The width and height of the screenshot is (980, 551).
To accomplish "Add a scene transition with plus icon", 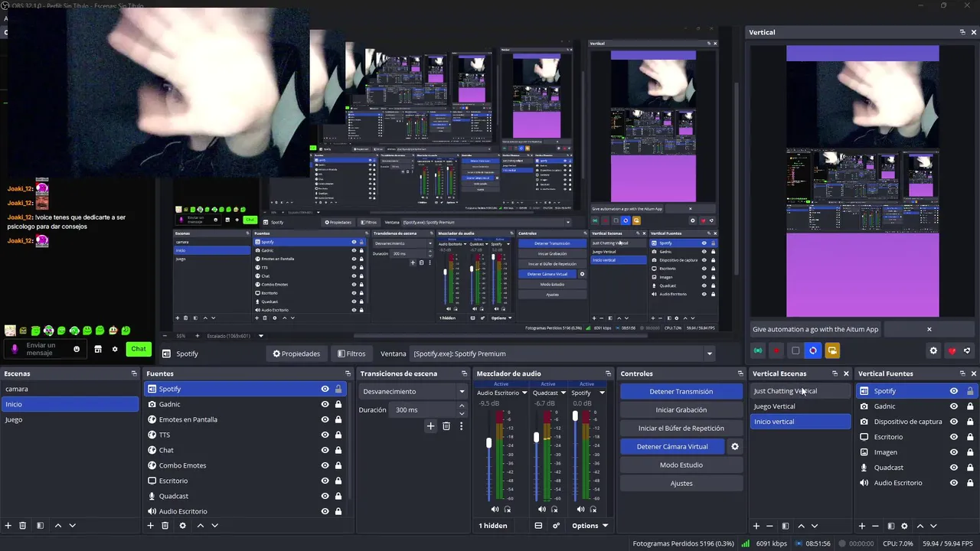I will 430,426.
